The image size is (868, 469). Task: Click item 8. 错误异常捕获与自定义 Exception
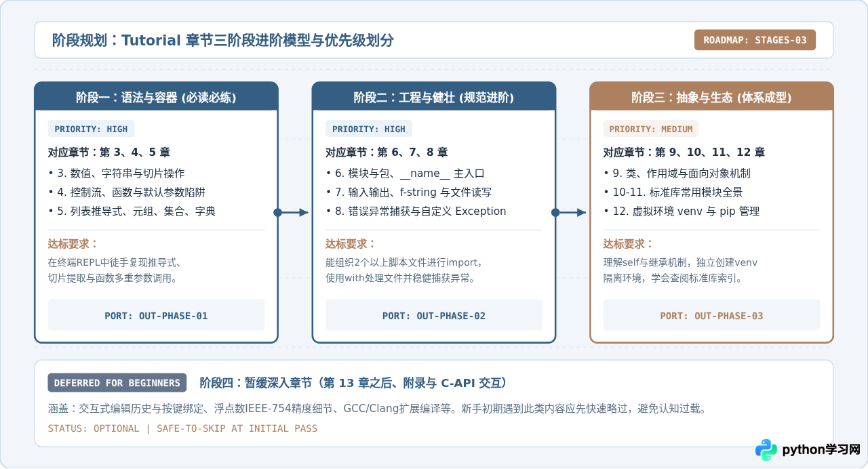[x=416, y=211]
